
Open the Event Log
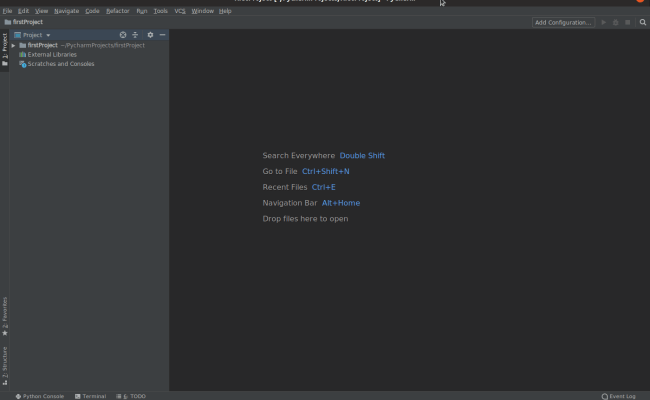[x=618, y=396]
